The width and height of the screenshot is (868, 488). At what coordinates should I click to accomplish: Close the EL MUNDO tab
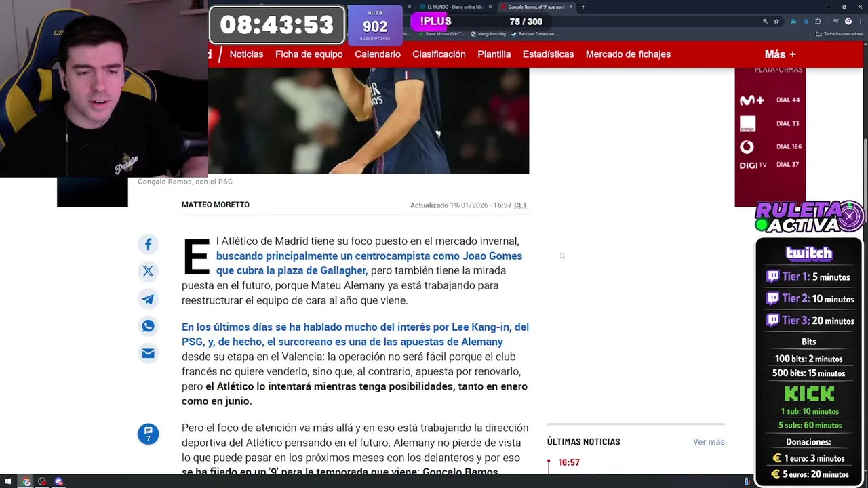pos(490,7)
